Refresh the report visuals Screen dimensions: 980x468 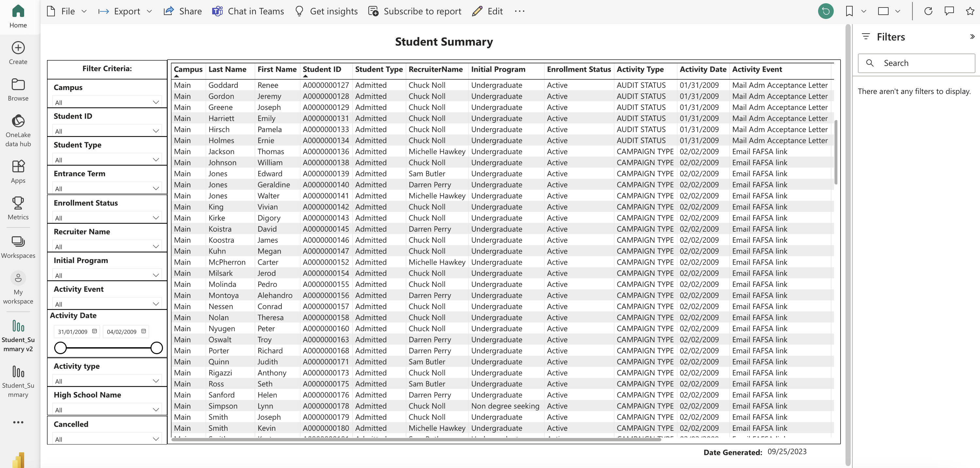(928, 11)
